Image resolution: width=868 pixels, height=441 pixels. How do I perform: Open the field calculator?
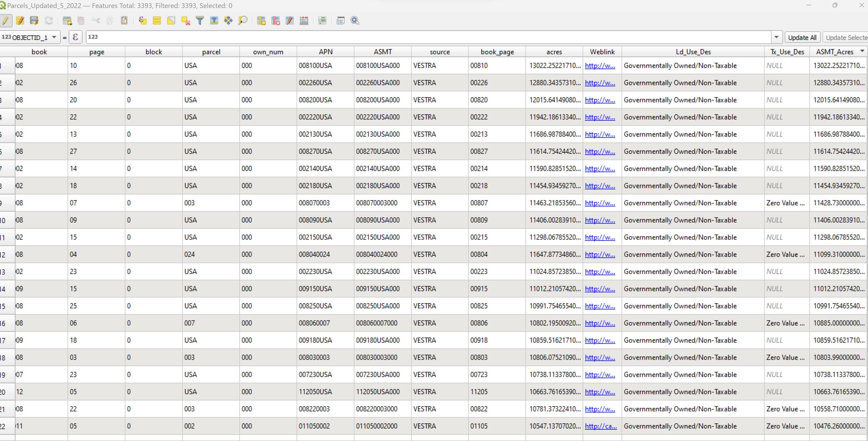click(304, 21)
